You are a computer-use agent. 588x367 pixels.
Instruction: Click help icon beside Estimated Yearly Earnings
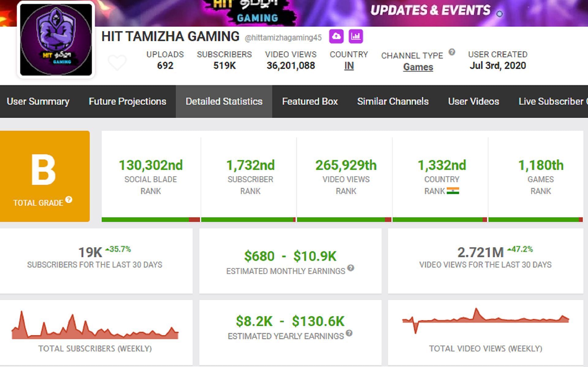pos(349,333)
